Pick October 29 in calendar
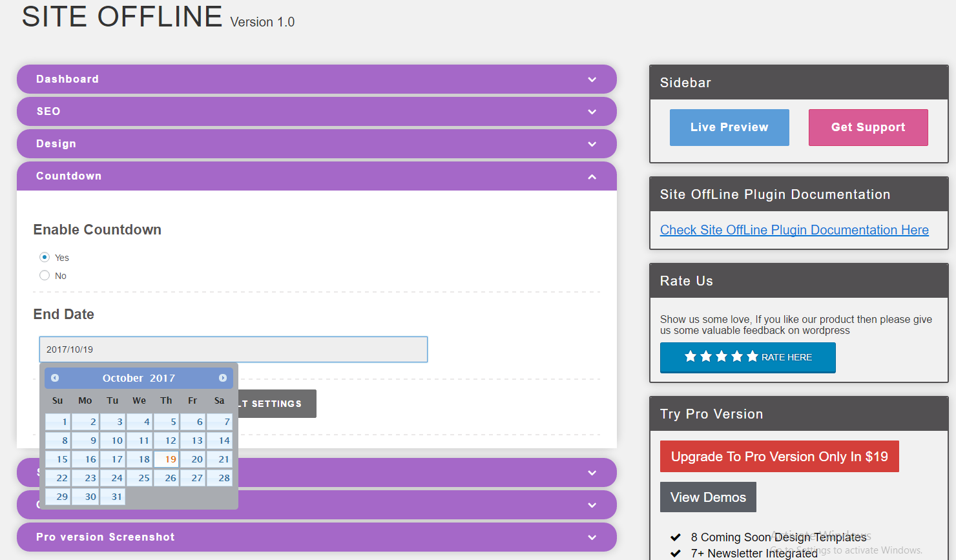Screen dimensions: 956x560 (58, 497)
